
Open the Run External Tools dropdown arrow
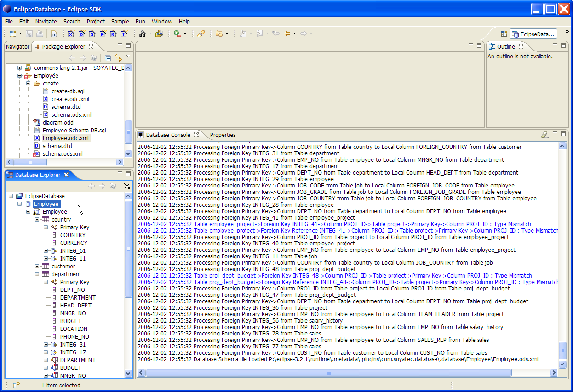(x=185, y=34)
